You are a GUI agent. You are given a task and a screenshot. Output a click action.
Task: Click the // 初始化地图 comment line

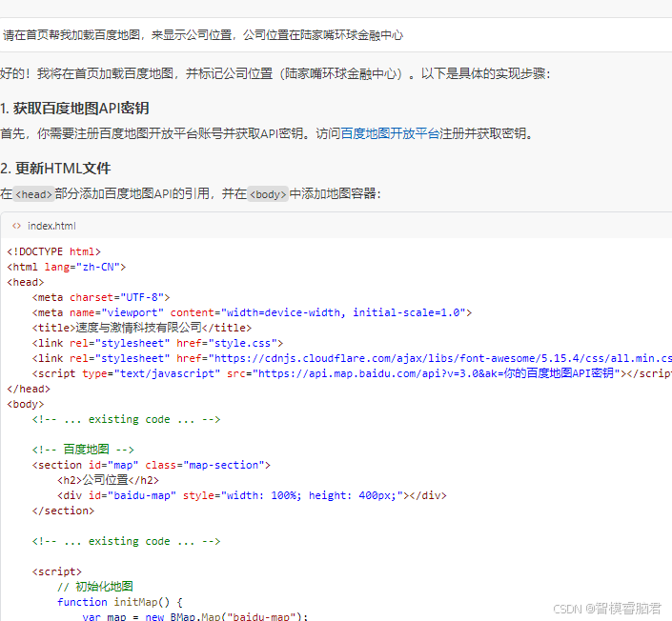95,587
